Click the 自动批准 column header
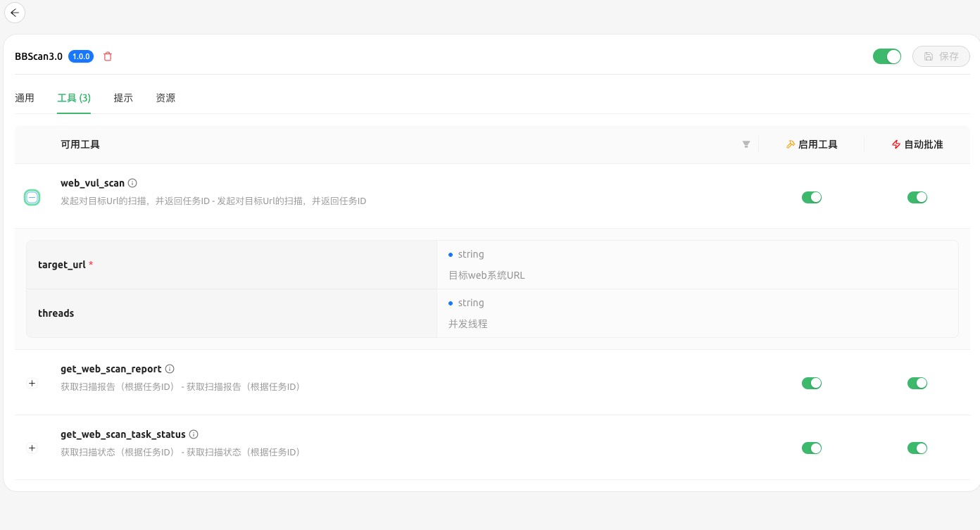Viewport: 980px width, 530px height. [x=917, y=144]
